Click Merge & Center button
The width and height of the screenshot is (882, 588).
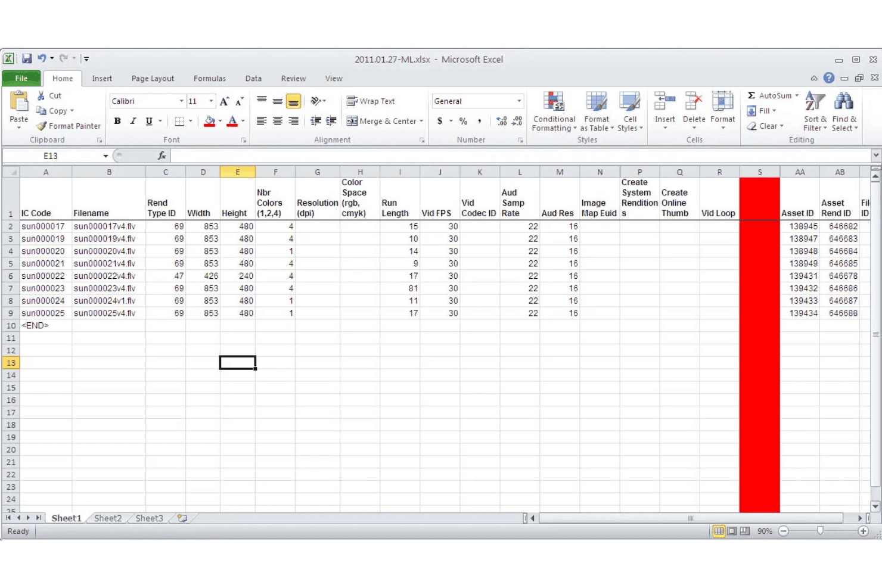pyautogui.click(x=381, y=121)
